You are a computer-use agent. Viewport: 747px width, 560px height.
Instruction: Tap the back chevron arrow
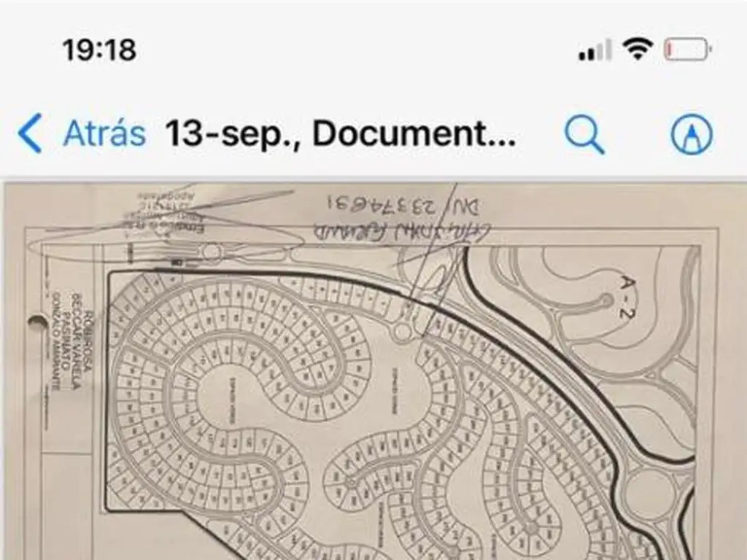pyautogui.click(x=30, y=133)
